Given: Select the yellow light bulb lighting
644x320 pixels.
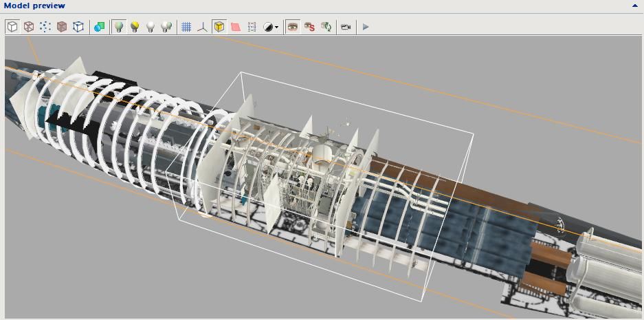Looking at the screenshot, I should point(134,27).
